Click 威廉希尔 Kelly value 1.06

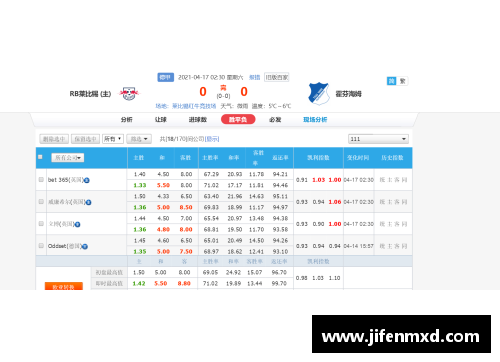tap(335, 202)
